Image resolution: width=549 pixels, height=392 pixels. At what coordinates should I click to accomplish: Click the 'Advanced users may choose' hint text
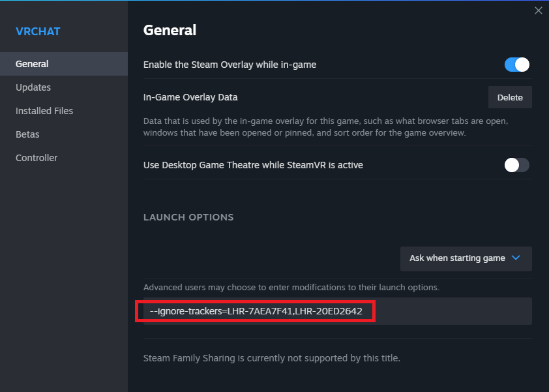click(x=291, y=288)
